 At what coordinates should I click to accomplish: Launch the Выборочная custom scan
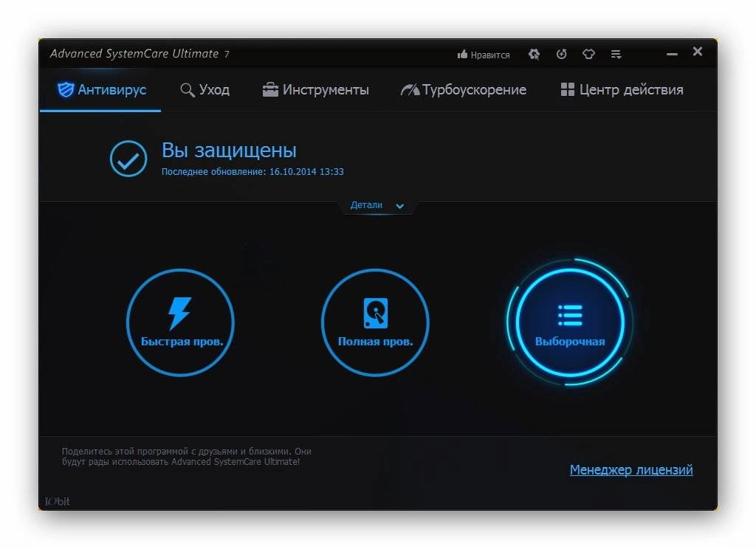570,322
